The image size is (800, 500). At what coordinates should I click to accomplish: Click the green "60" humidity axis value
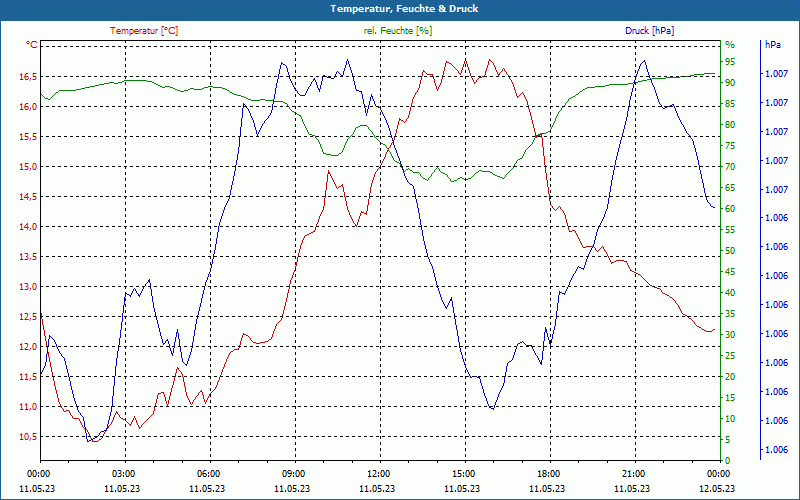pos(730,209)
